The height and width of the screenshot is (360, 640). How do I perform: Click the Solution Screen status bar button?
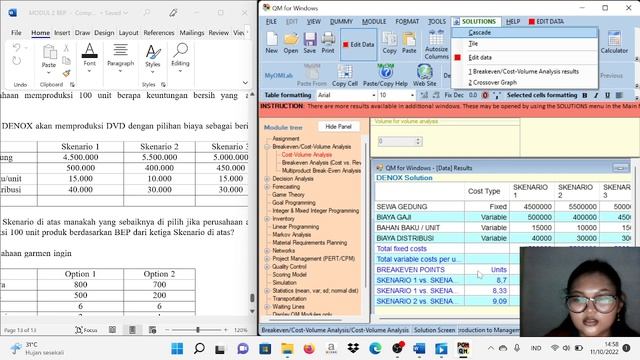coord(434,330)
